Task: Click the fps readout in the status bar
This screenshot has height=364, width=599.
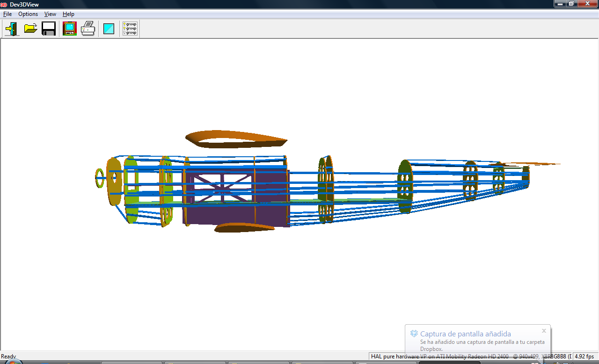Action: pos(585,357)
